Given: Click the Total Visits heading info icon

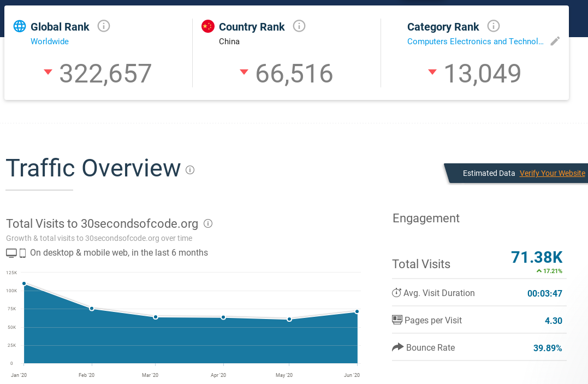Looking at the screenshot, I should pyautogui.click(x=208, y=223).
